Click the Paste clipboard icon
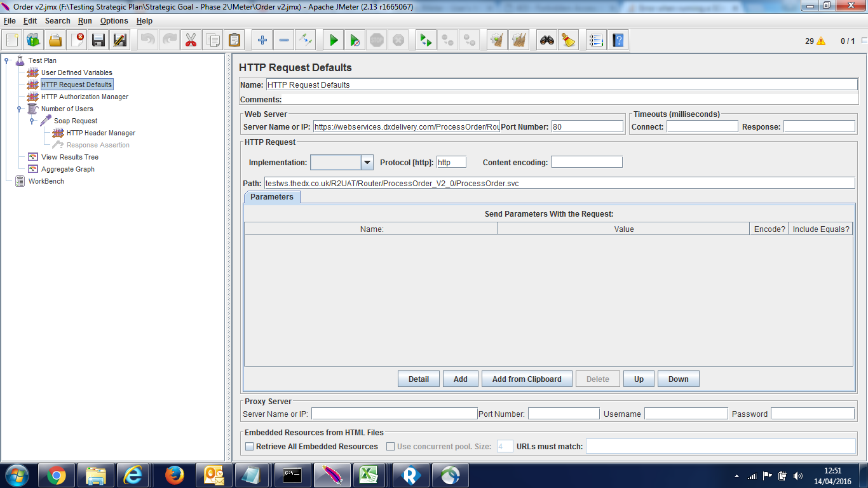Screen dimensions: 868x488 click(x=234, y=41)
